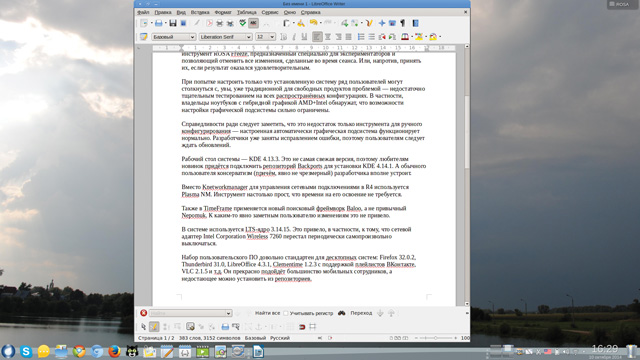Click the Undo arrow icon
This screenshot has width=640, height=360.
pyautogui.click(x=313, y=23)
